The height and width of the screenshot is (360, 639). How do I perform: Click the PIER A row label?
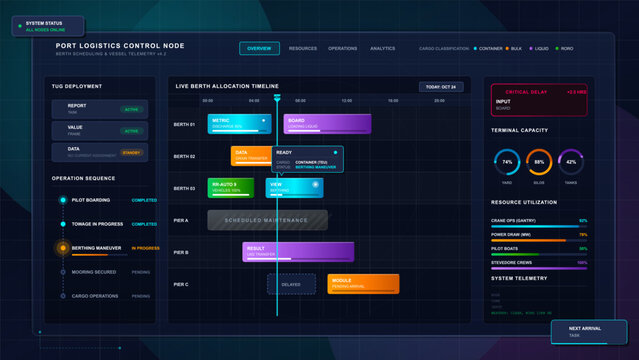click(x=181, y=220)
